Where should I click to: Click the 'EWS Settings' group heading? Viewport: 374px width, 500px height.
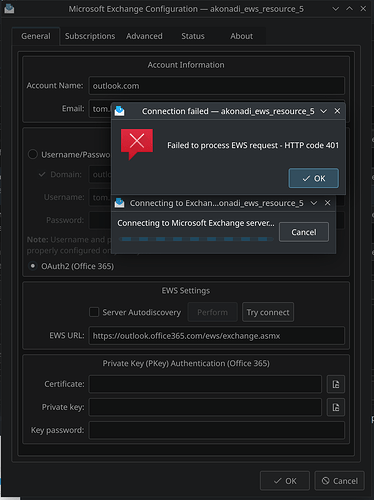coord(186,291)
